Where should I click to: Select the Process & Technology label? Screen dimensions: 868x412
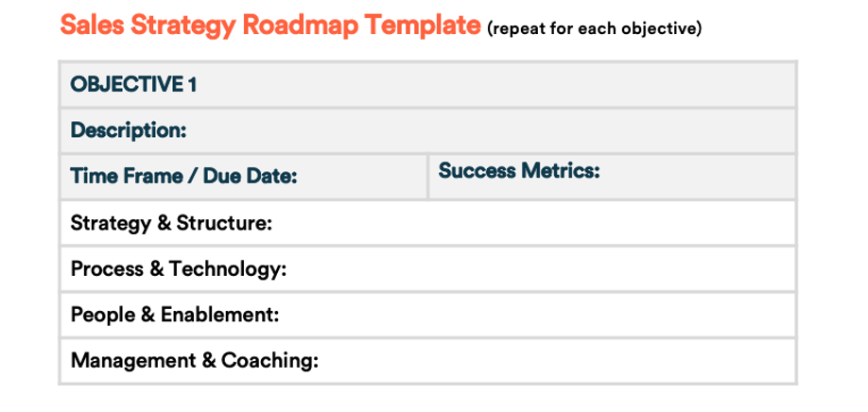click(179, 268)
